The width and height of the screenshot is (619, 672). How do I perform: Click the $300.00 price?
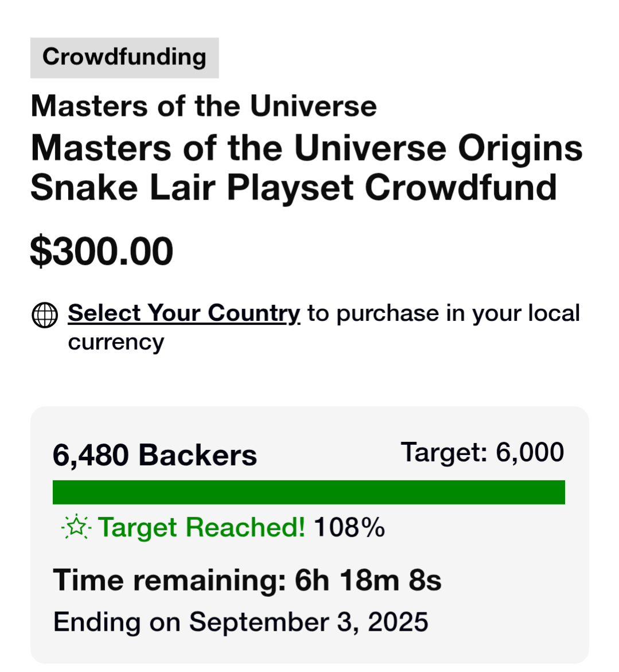pos(102,251)
